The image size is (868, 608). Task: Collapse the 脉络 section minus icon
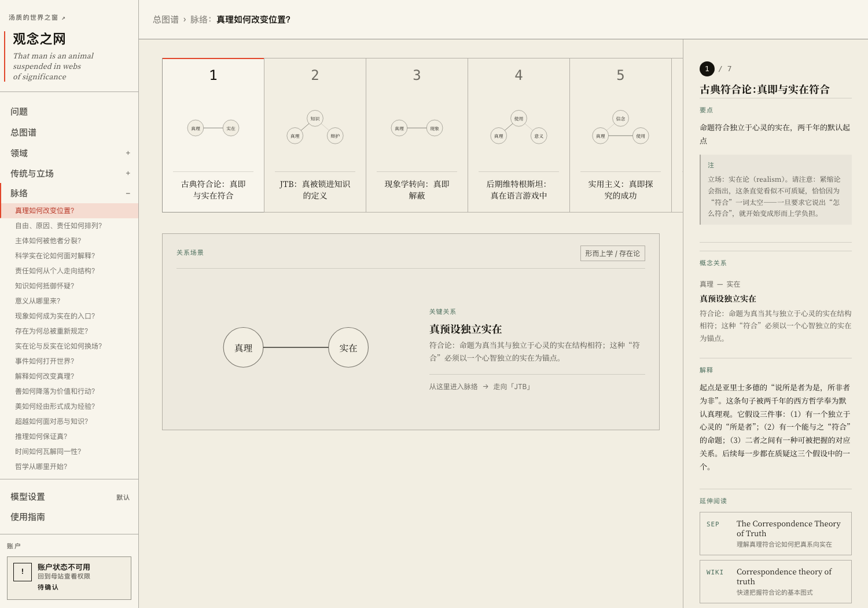click(128, 193)
